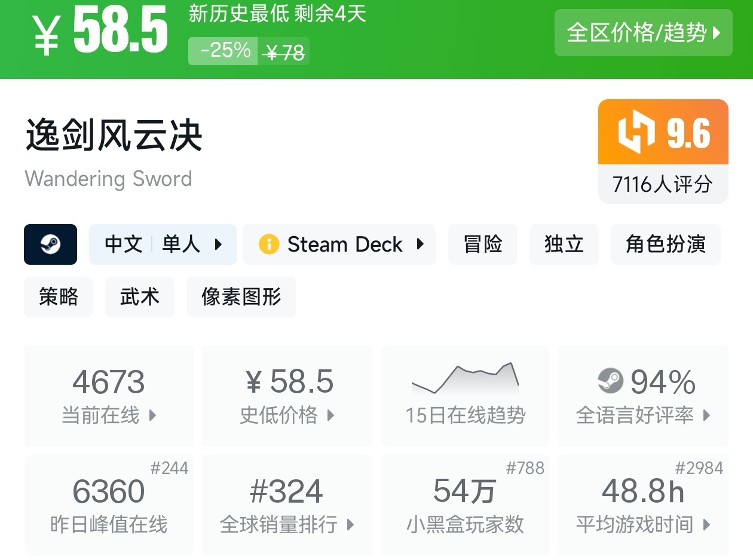753x560 pixels.
Task: Click the yellow Steam Deck info icon
Action: click(x=268, y=244)
